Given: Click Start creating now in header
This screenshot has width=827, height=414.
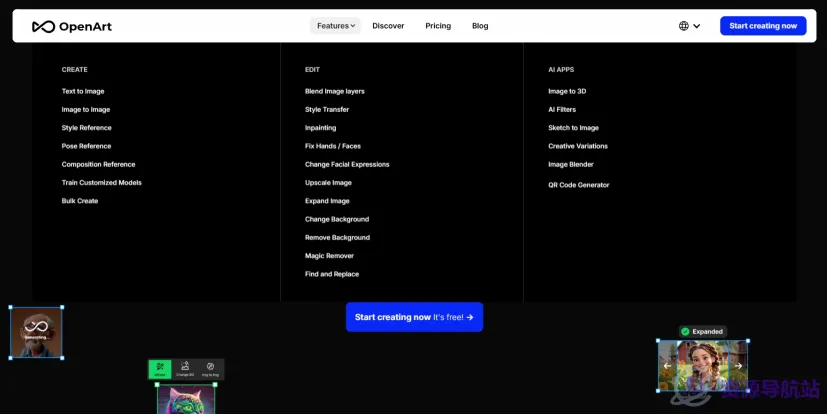Looking at the screenshot, I should pyautogui.click(x=763, y=26).
